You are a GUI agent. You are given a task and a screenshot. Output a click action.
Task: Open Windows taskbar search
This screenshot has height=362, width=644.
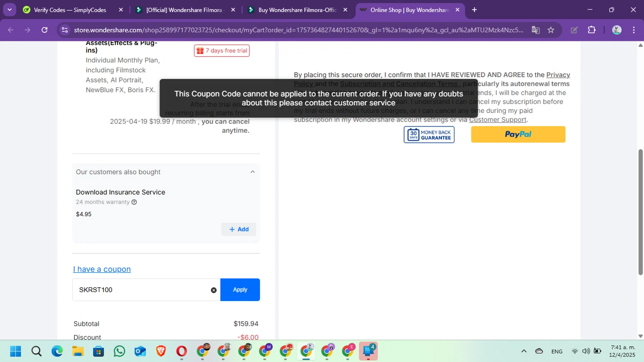[36, 351]
